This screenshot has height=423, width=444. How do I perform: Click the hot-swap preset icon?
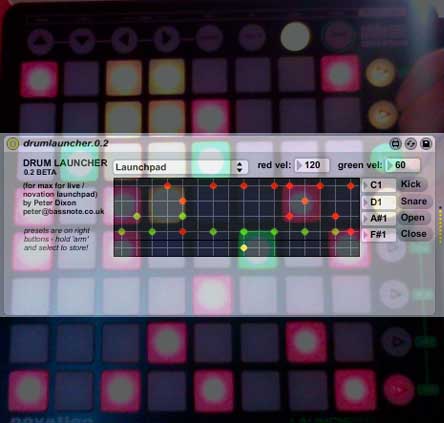[x=411, y=144]
